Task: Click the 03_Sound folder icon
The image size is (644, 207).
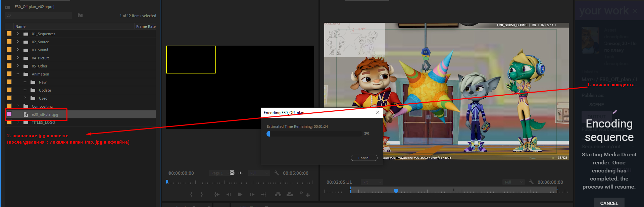Action: pyautogui.click(x=26, y=50)
